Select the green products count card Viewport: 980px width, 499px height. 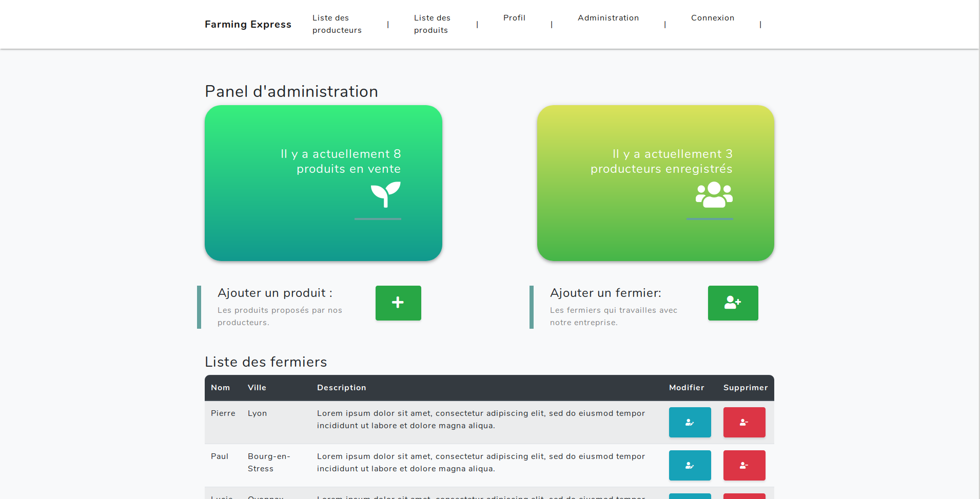(x=323, y=183)
